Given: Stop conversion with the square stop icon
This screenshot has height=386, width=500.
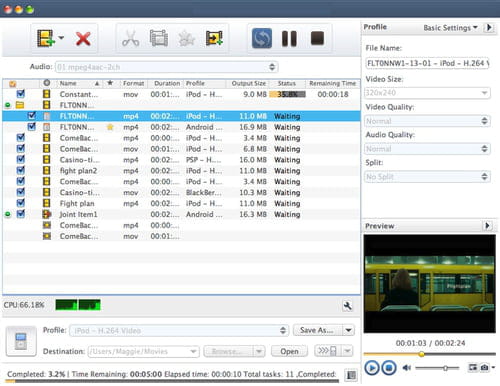Looking at the screenshot, I should click(317, 38).
